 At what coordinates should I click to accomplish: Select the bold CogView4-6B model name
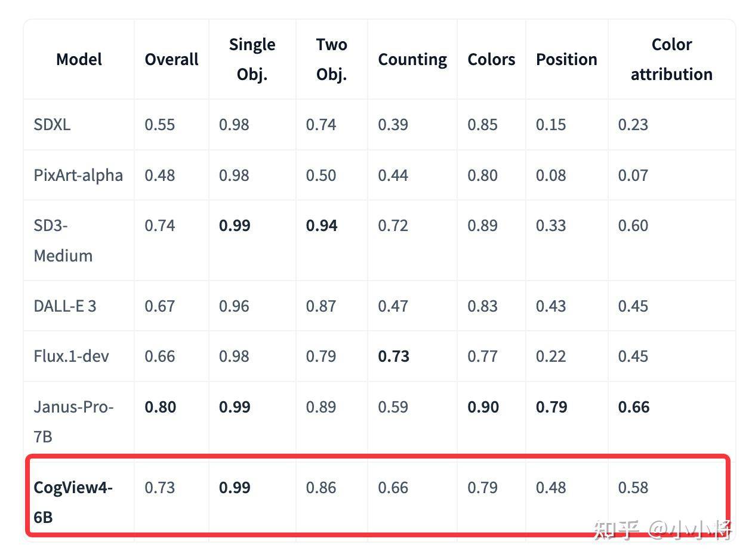click(x=73, y=502)
